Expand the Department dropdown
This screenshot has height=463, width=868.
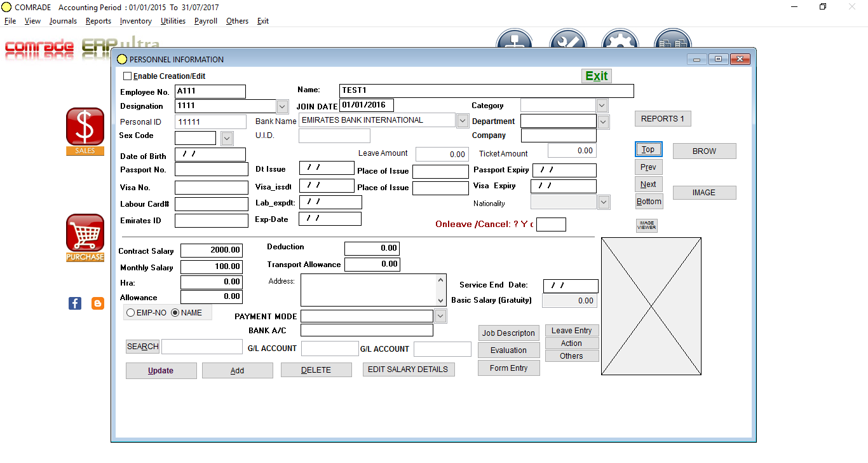tap(601, 121)
